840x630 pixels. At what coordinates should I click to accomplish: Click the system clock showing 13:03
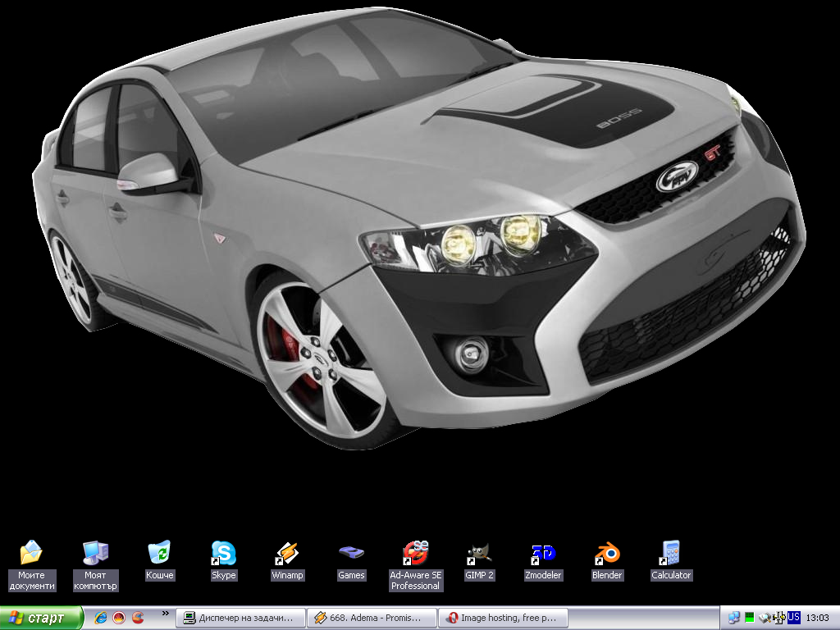[818, 618]
